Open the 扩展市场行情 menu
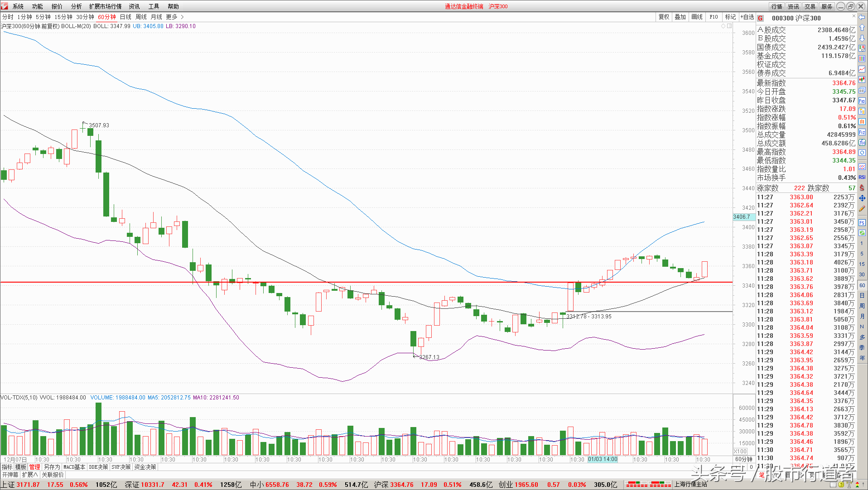The image size is (868, 490). 106,6
